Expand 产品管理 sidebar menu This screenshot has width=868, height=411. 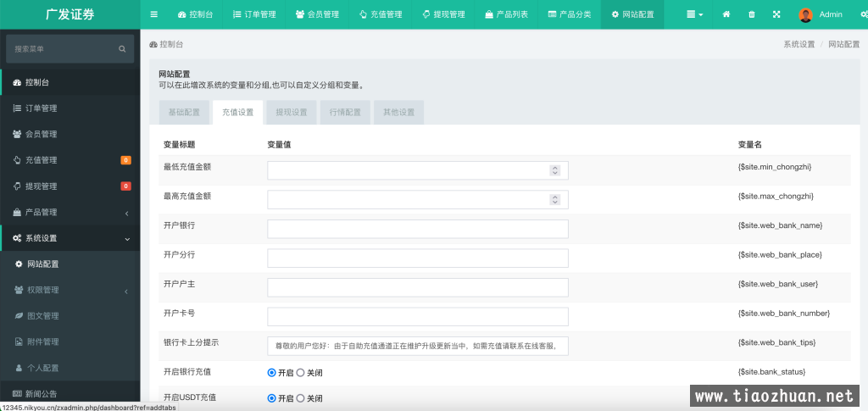pyautogui.click(x=70, y=213)
